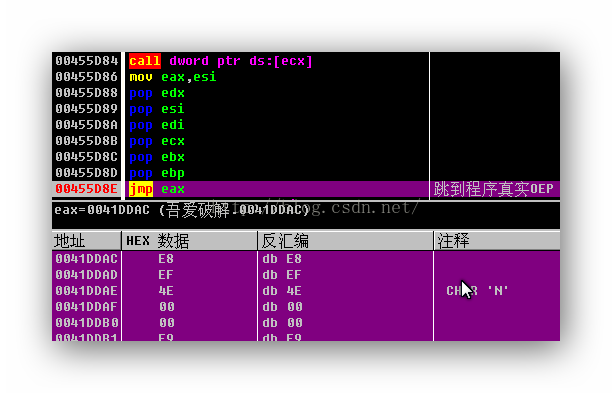Select dump address 0041DDAC
This screenshot has width=612, height=393.
[86, 259]
